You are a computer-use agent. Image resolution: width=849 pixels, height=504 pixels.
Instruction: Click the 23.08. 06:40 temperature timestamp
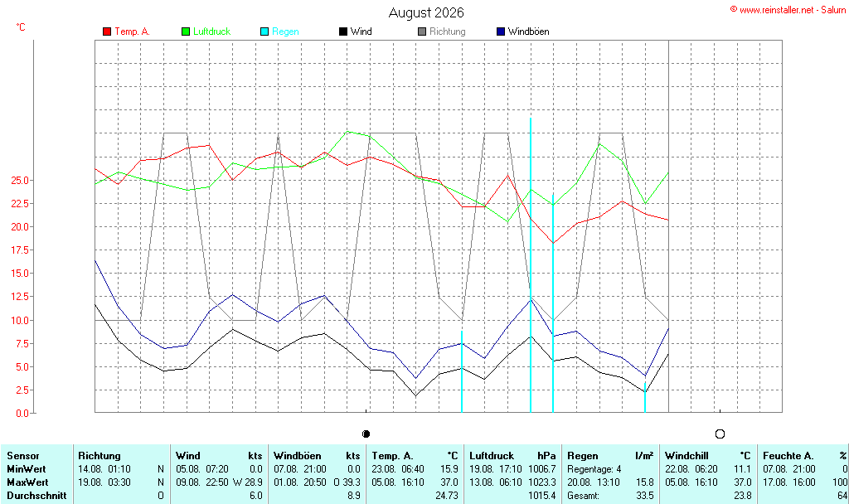[x=398, y=469]
